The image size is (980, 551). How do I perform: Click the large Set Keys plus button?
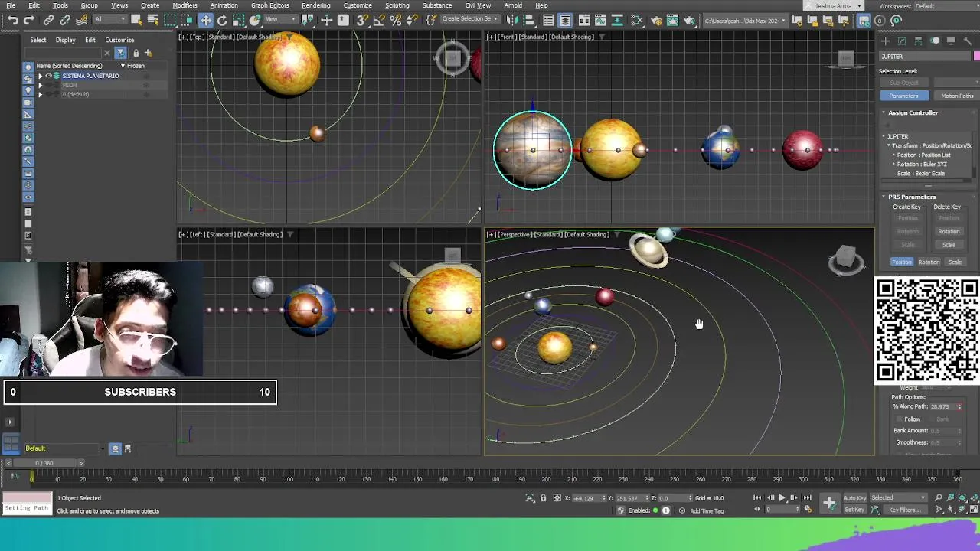click(830, 503)
